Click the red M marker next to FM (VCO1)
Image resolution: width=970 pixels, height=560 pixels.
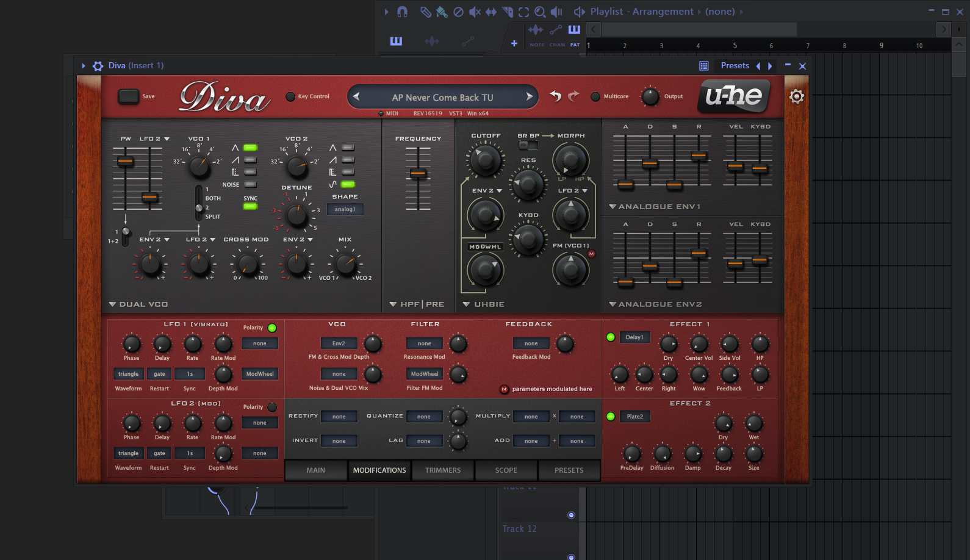click(x=591, y=254)
